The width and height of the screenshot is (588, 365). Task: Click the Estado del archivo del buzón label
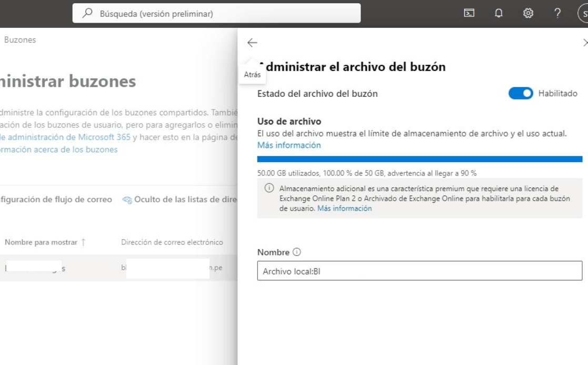pos(317,93)
